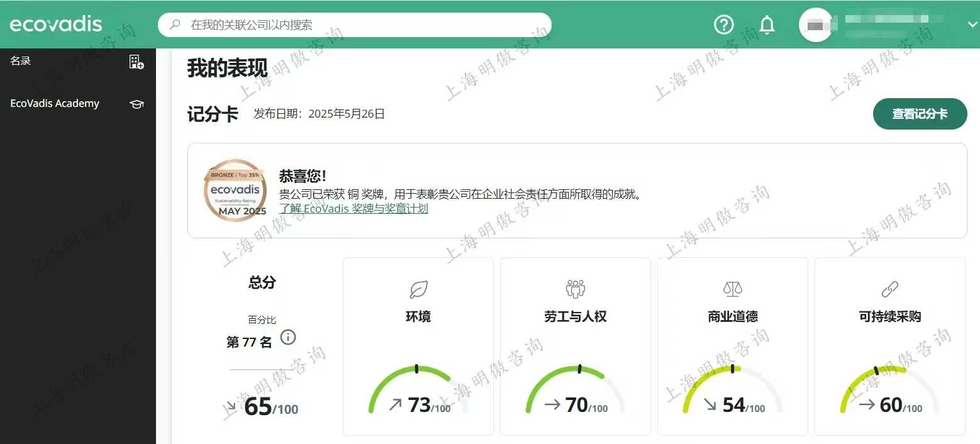Click the building-plus icon beside 名录

(136, 62)
